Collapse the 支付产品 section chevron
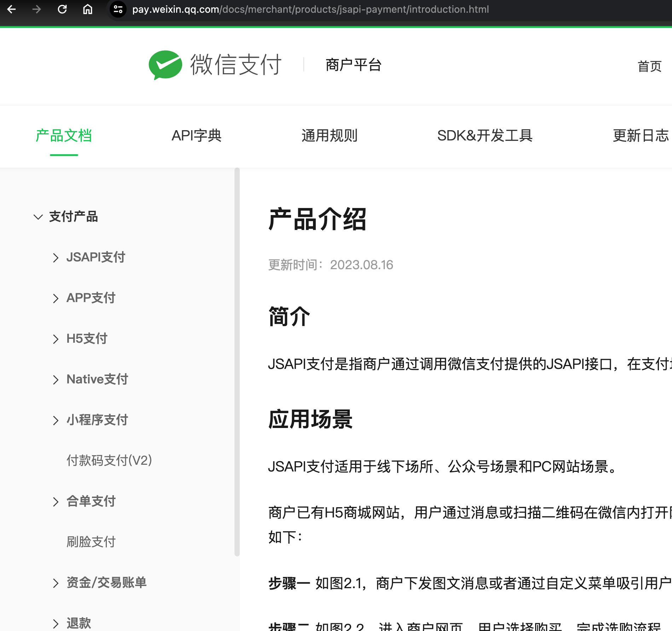This screenshot has width=672, height=631. coord(38,217)
